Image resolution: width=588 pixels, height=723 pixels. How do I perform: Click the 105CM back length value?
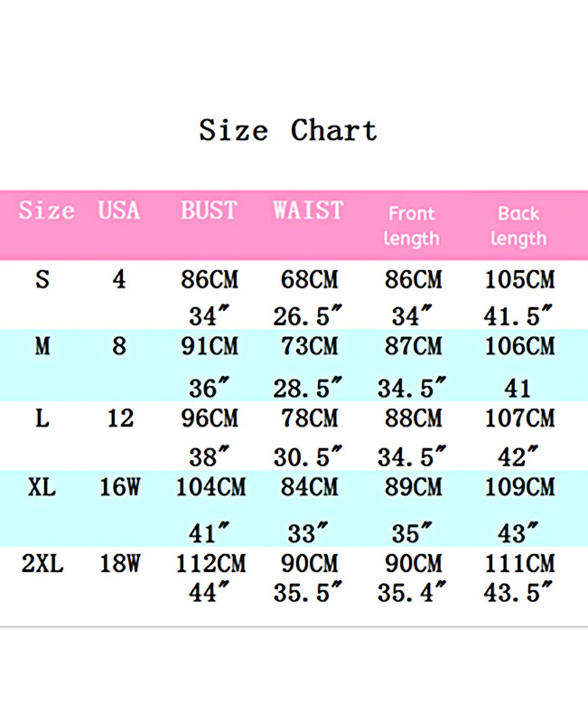pos(519,279)
